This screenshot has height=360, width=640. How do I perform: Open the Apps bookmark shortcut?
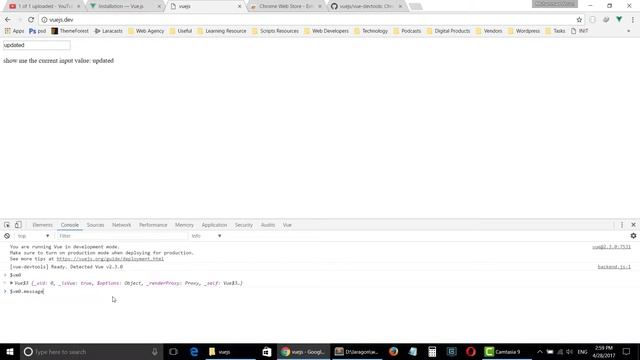(14, 31)
